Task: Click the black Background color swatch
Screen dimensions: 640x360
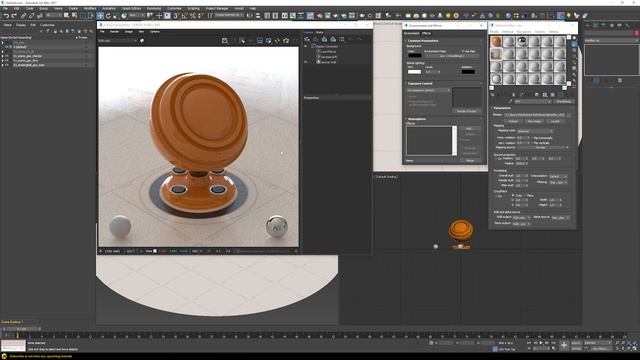Action: coord(414,54)
